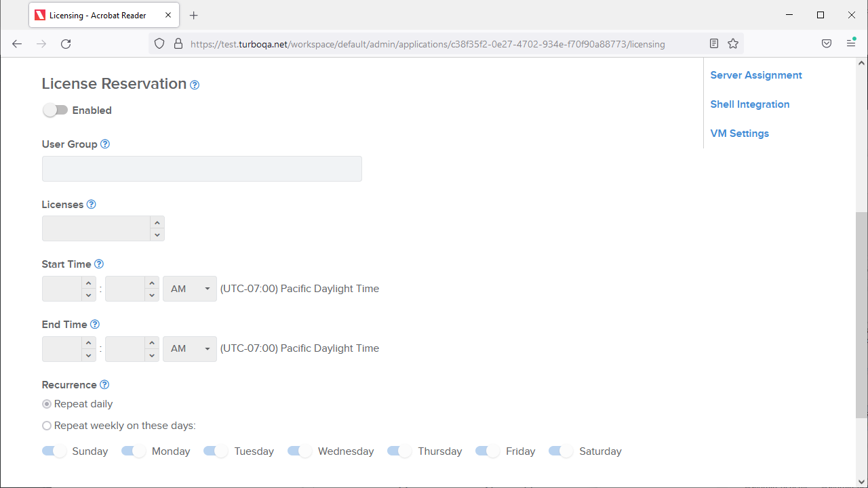Click the End Time minutes field
Viewport: 868px width, 488px height.
pos(125,349)
